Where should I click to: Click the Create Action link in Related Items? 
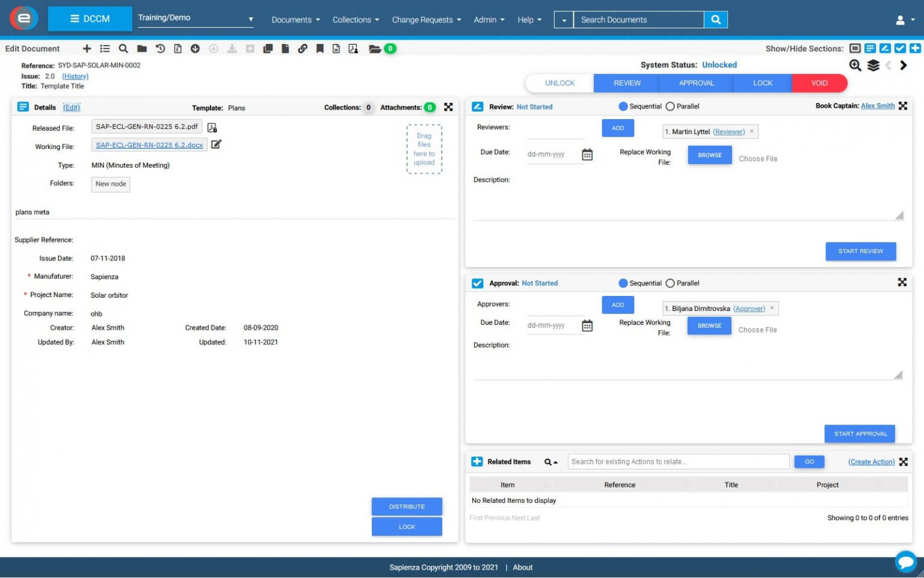tap(872, 461)
